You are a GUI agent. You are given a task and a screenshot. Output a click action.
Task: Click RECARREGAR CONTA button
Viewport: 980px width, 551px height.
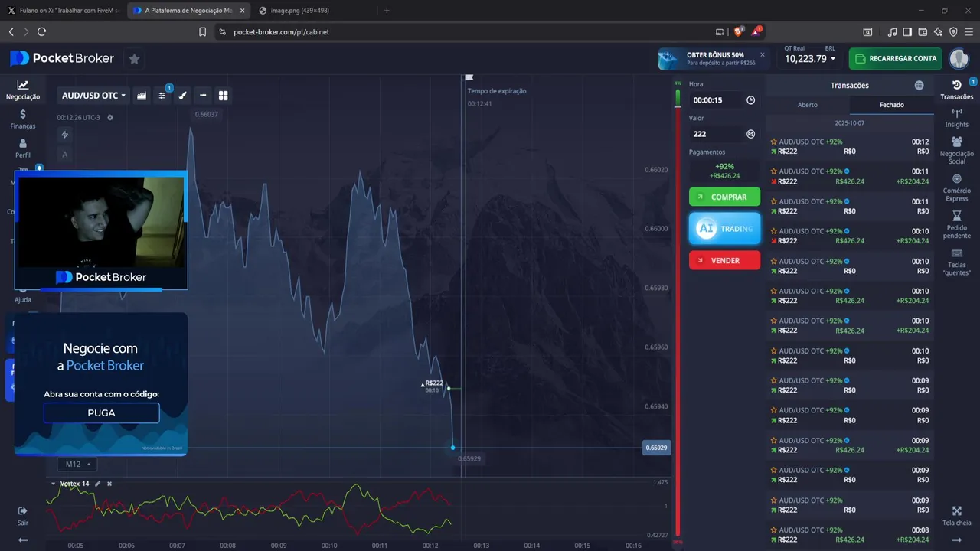[895, 59]
